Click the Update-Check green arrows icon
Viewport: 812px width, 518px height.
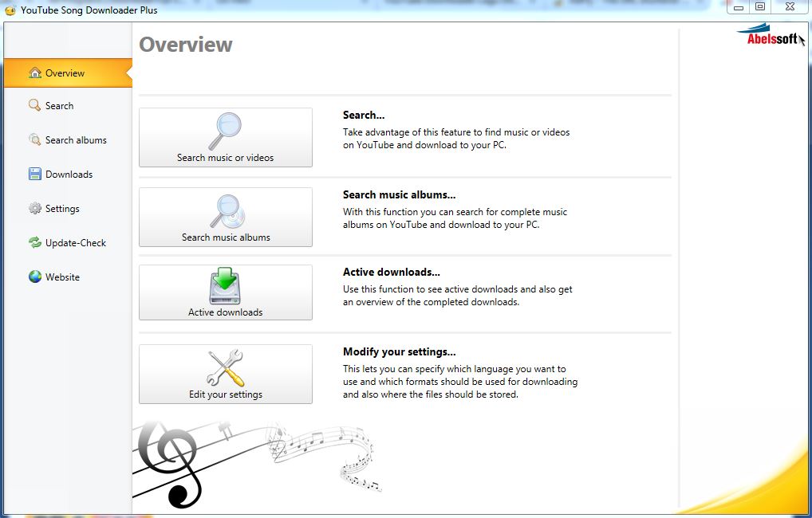[34, 243]
